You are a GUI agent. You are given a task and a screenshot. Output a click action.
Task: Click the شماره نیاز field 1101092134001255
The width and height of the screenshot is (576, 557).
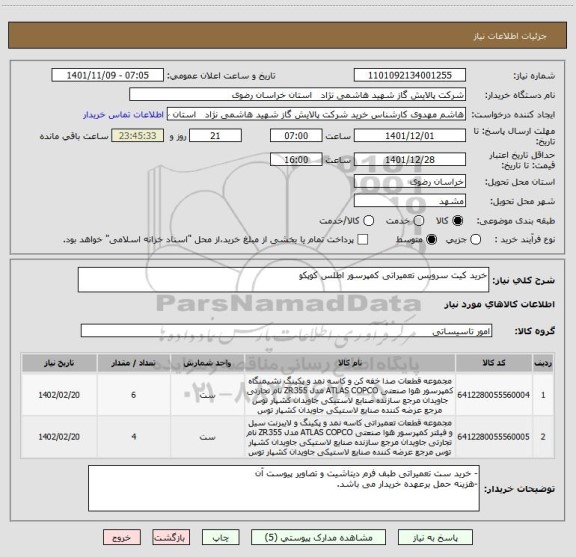(x=410, y=75)
